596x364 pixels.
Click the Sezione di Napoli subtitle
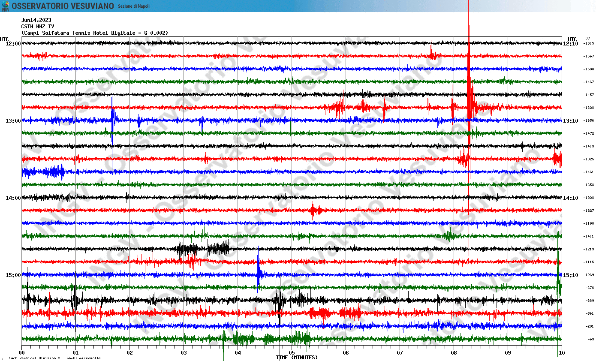tap(134, 6)
